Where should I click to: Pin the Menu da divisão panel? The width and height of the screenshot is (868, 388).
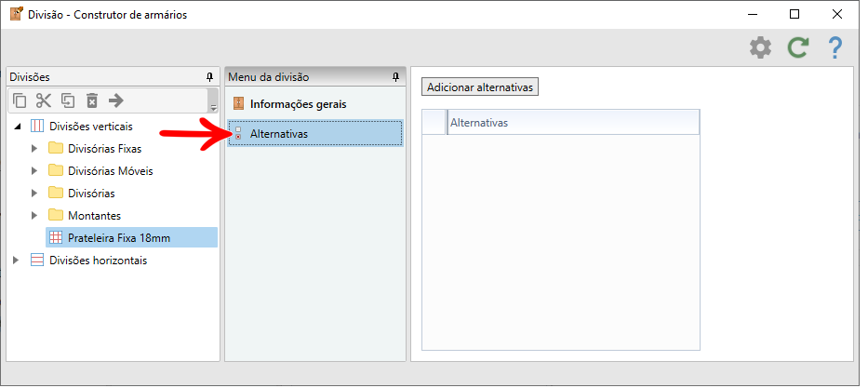[x=395, y=77]
